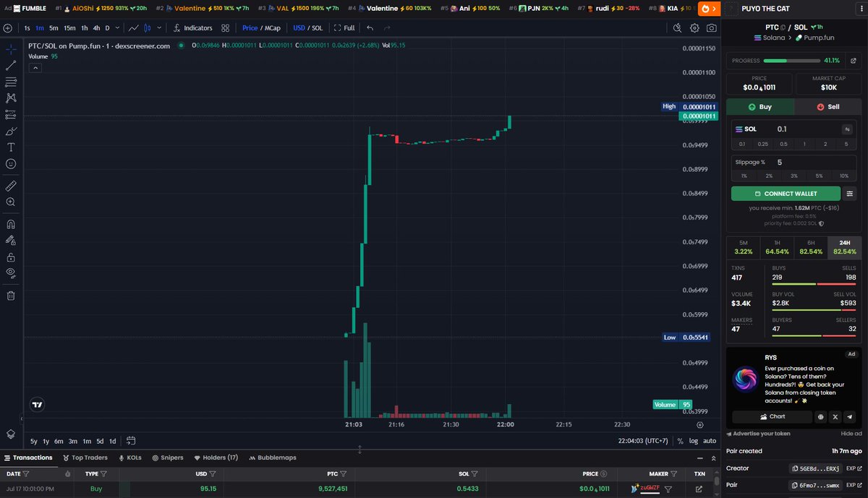Viewport: 868px width, 498px height.
Task: Switch chart style to line
Action: click(x=134, y=28)
